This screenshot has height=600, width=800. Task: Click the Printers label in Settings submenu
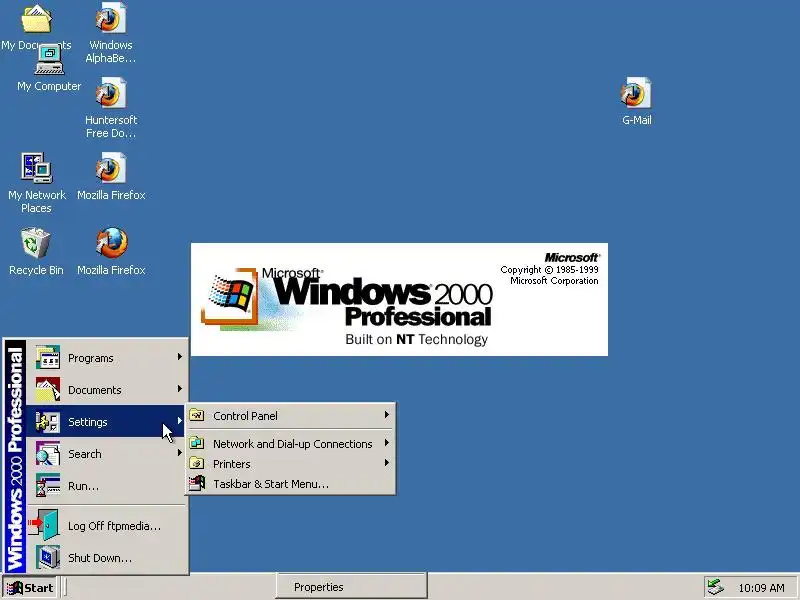point(232,464)
